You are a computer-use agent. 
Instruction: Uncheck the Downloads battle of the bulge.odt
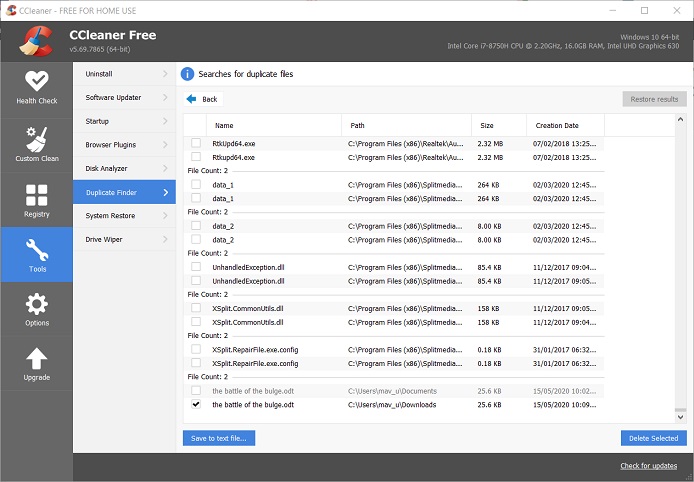coord(196,404)
